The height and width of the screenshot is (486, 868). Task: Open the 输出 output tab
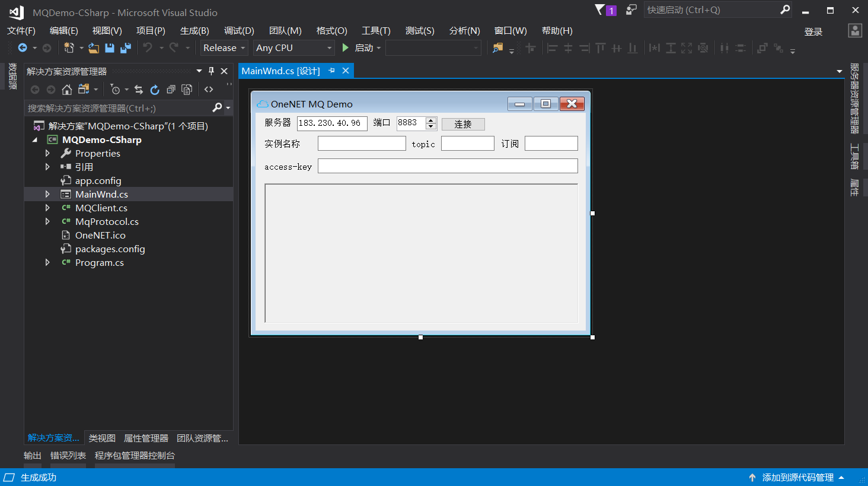pos(33,456)
